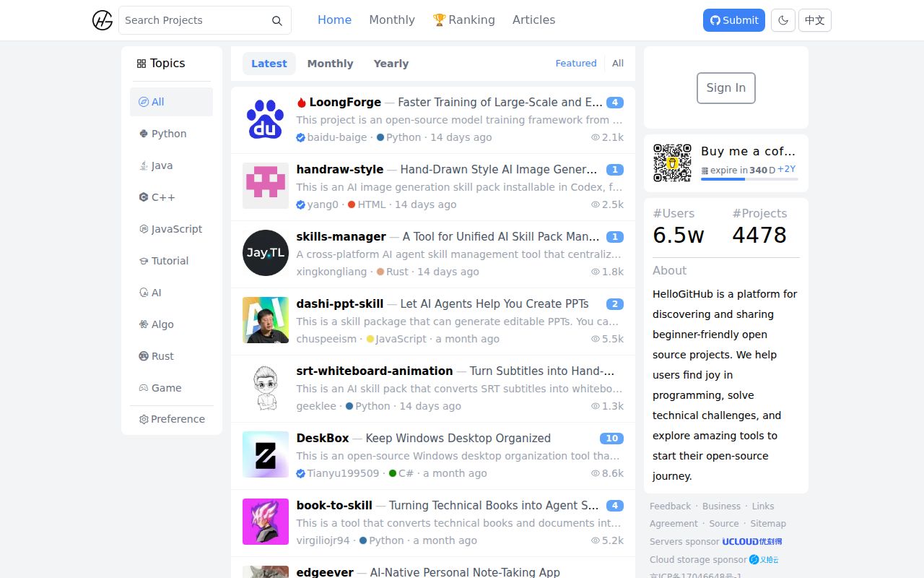Open the Baidu LoongForge project avatar
This screenshot has width=924, height=578.
266,118
